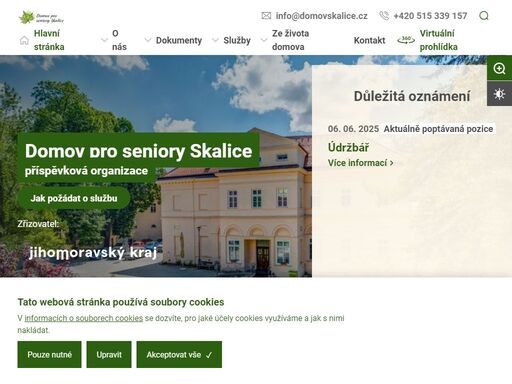Open the Údržbář announcement heading

[348, 147]
